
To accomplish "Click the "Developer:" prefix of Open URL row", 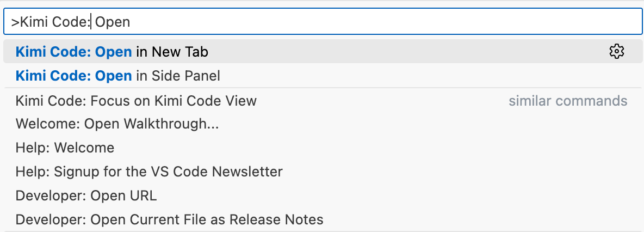I will coord(51,196).
